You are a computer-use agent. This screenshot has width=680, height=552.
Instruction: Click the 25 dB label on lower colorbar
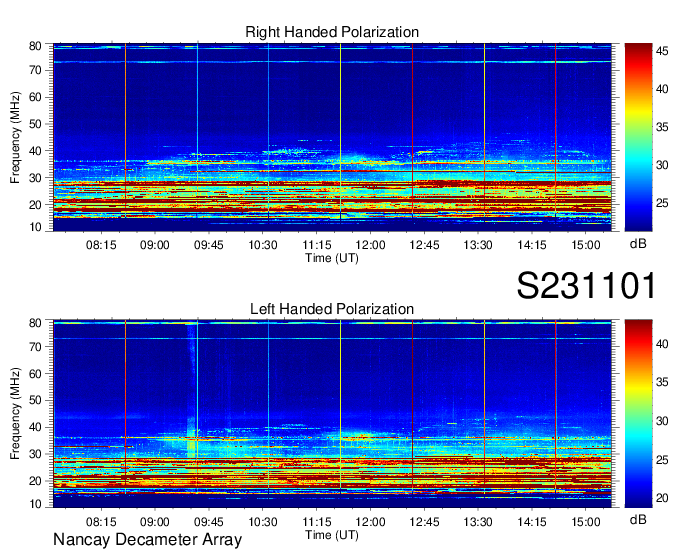[662, 459]
